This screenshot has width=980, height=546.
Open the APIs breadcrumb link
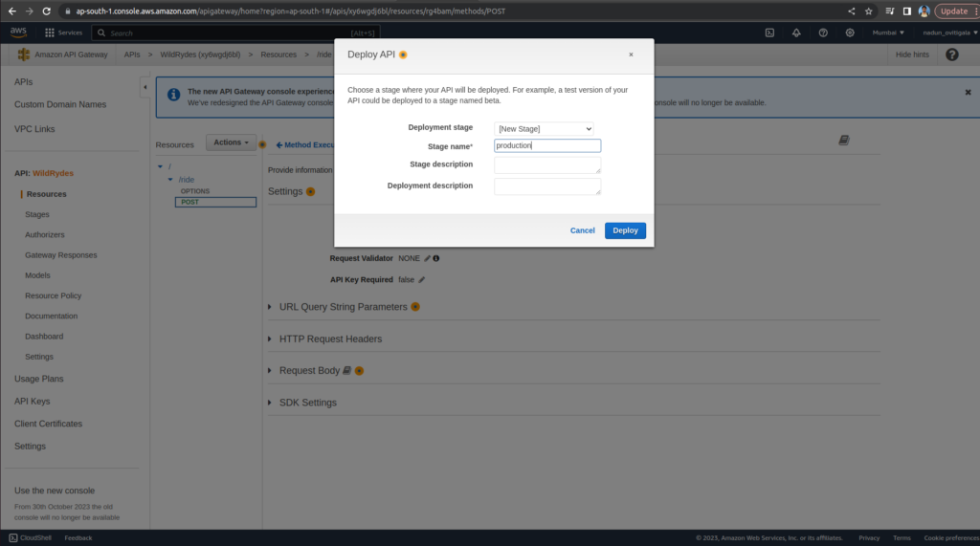[x=132, y=55]
